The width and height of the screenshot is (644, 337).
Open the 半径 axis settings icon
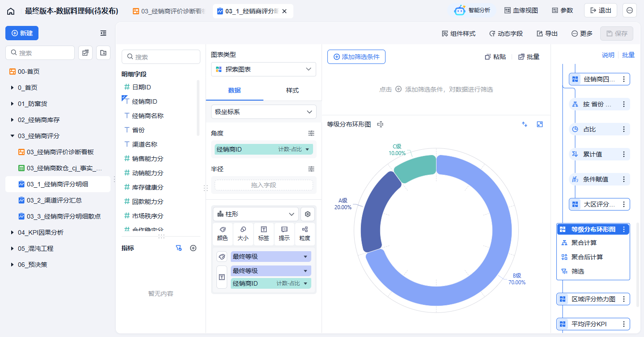(x=311, y=169)
